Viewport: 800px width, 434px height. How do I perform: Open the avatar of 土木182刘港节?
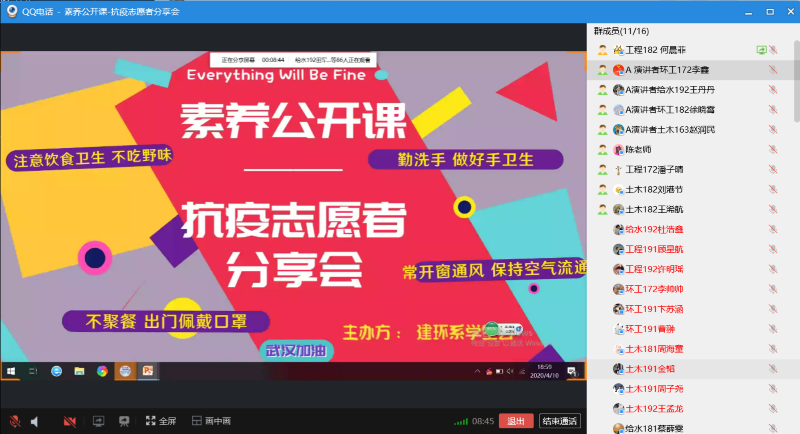[618, 189]
